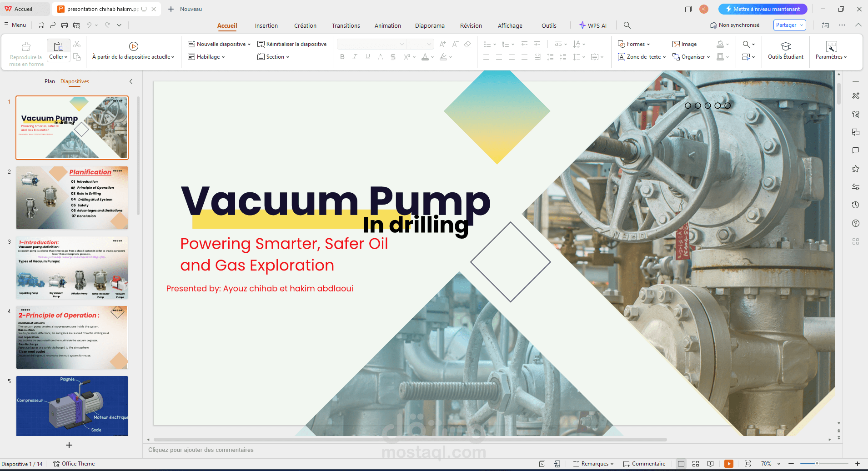The width and height of the screenshot is (868, 471).
Task: Adjust the zoom slider handle
Action: click(x=817, y=464)
